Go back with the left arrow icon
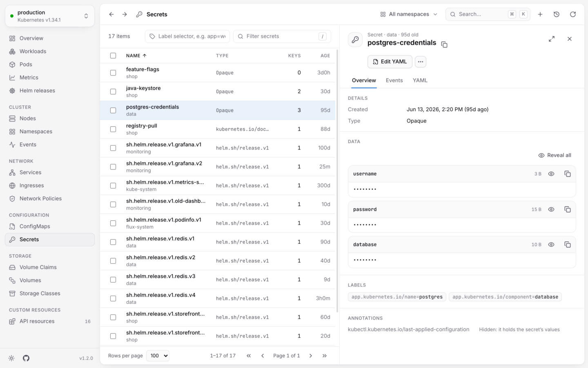This screenshot has height=368, width=588. (x=111, y=14)
